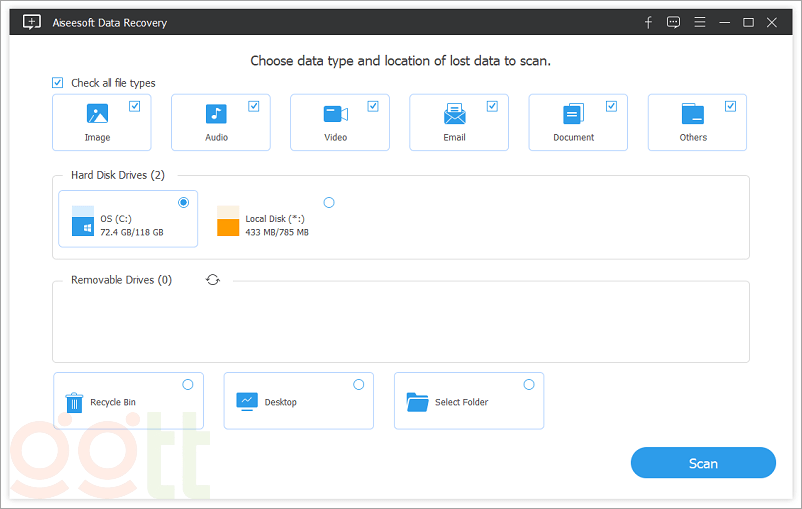Select the Local Disk (*:) radio button
The width and height of the screenshot is (802, 509).
click(329, 202)
